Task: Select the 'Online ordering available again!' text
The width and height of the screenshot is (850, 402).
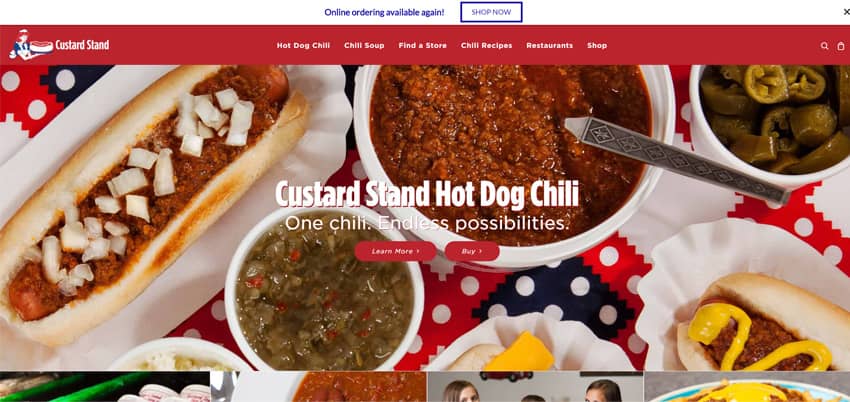Action: pyautogui.click(x=384, y=12)
